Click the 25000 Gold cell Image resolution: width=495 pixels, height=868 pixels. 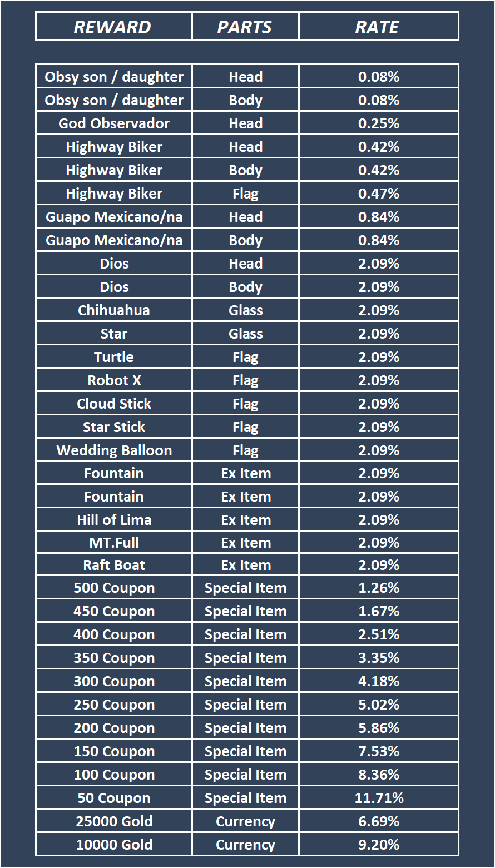point(114,821)
